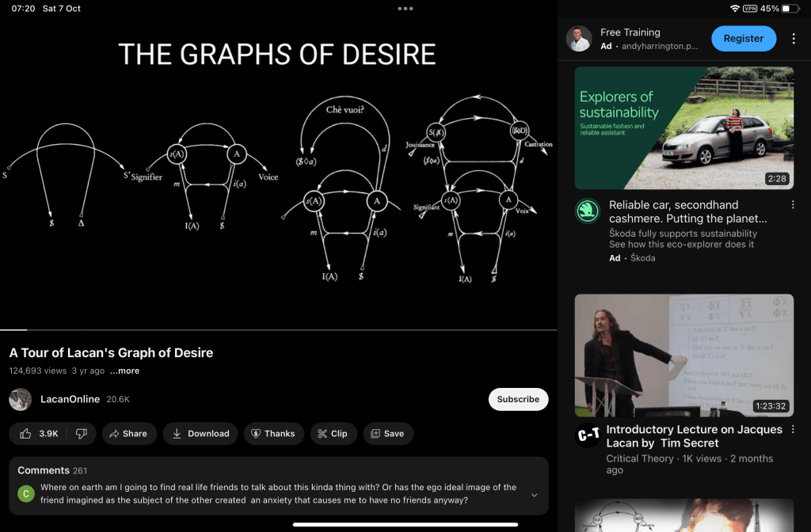
Task: Open the Škoda Explorers of sustainability thumbnail
Action: click(x=683, y=127)
